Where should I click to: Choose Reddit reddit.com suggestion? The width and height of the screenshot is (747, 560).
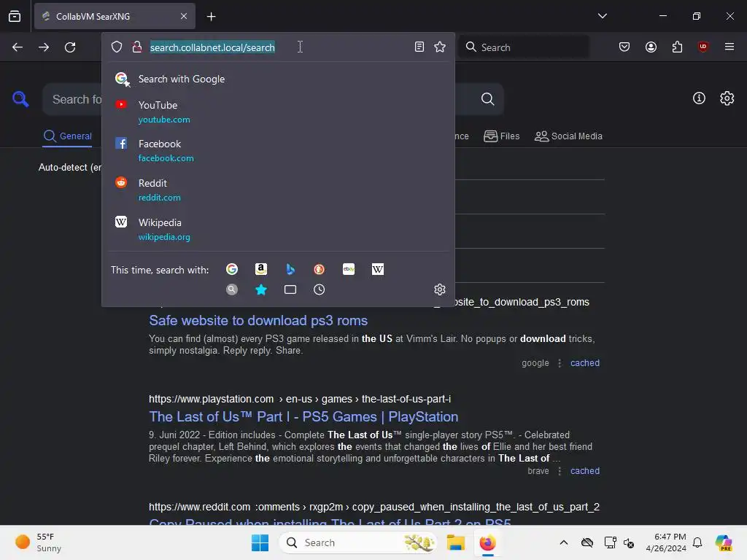(x=278, y=190)
